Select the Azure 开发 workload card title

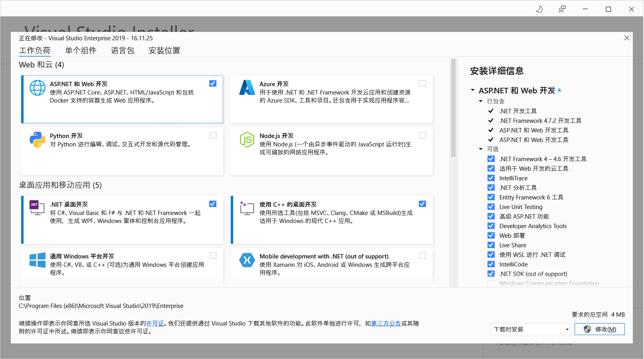[274, 84]
